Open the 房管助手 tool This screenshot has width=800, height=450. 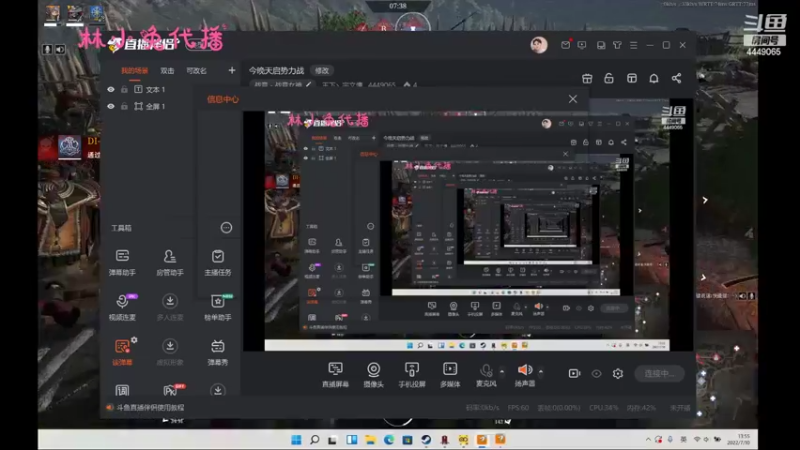coord(170,262)
